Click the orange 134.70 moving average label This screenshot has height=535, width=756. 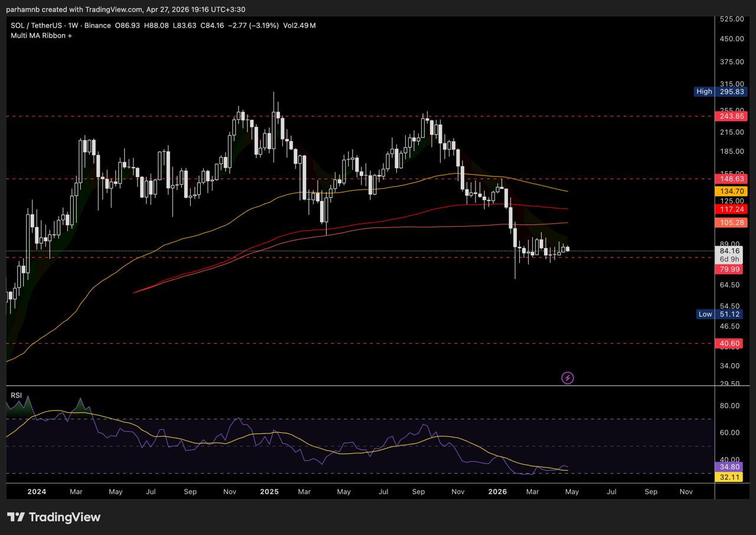click(x=731, y=191)
